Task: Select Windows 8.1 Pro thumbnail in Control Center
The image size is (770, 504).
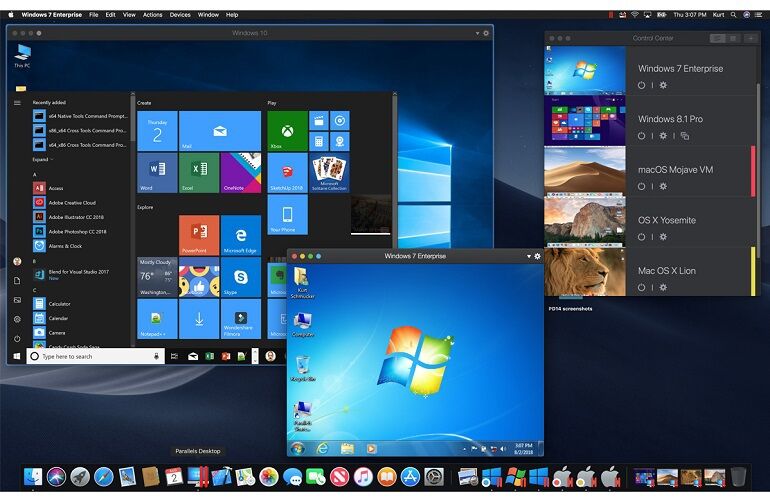Action: (585, 121)
